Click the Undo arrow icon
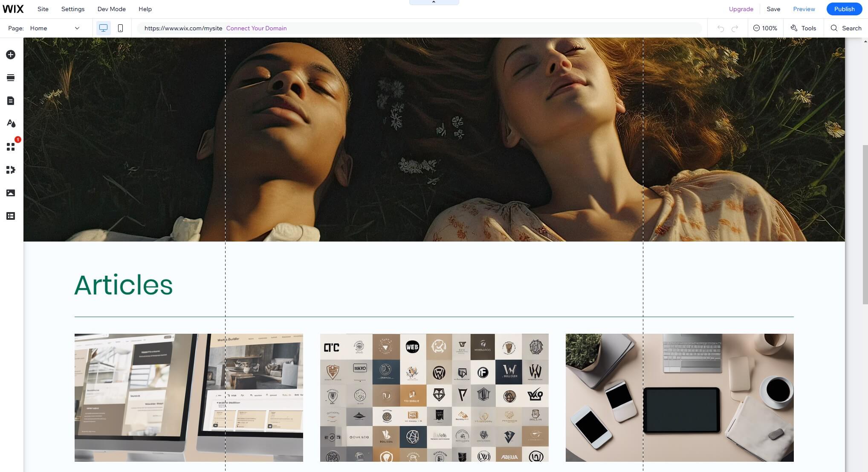The width and height of the screenshot is (868, 472). pyautogui.click(x=720, y=28)
